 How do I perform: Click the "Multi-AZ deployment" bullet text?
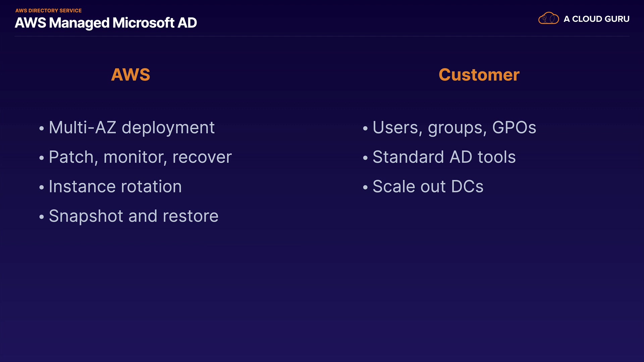tap(131, 128)
